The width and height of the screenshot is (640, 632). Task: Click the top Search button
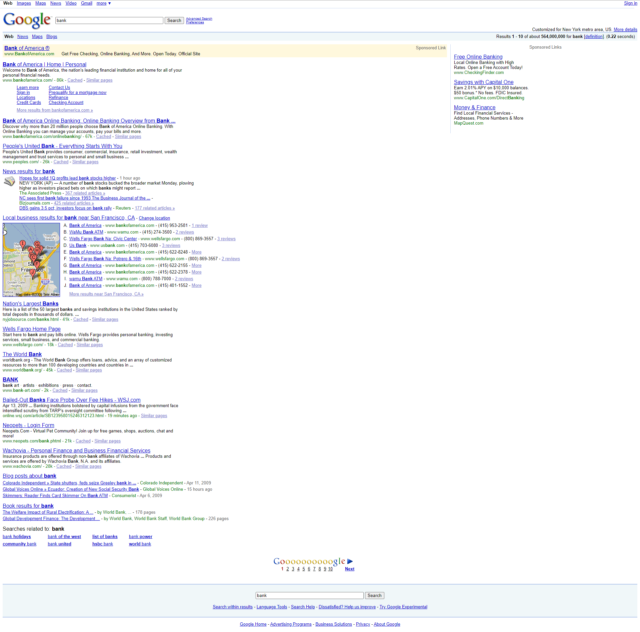pos(174,20)
